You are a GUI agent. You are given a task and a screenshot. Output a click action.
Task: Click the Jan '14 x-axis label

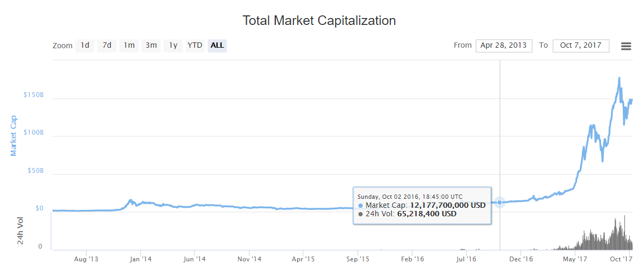(141, 259)
